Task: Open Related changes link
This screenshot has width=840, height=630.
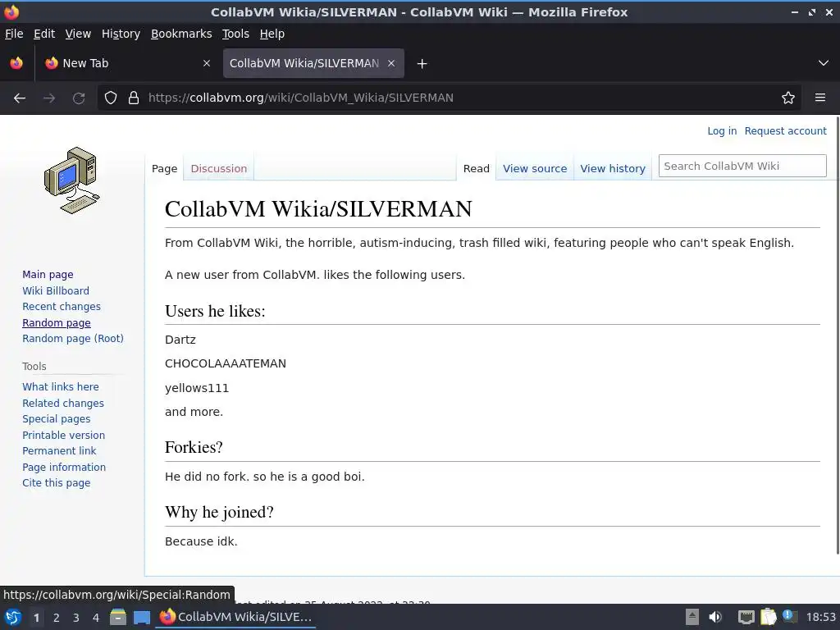Action: [x=63, y=404]
